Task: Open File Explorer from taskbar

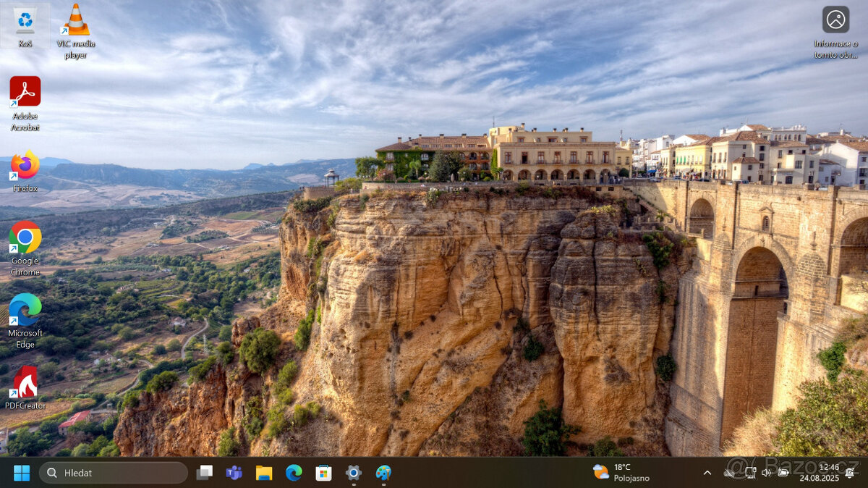Action: click(263, 473)
